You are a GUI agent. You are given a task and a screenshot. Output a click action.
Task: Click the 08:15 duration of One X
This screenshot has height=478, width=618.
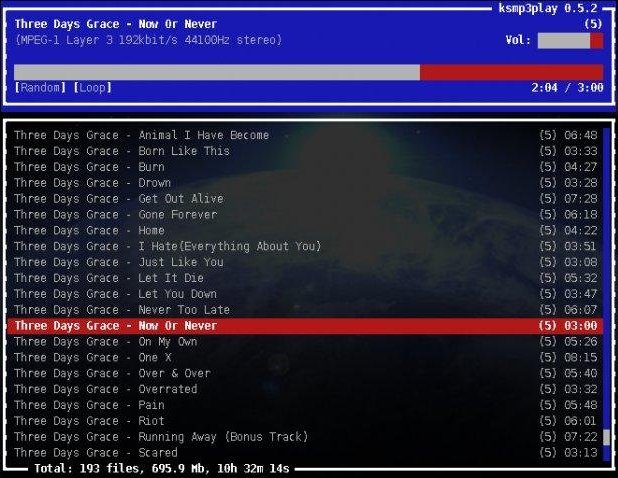(581, 357)
